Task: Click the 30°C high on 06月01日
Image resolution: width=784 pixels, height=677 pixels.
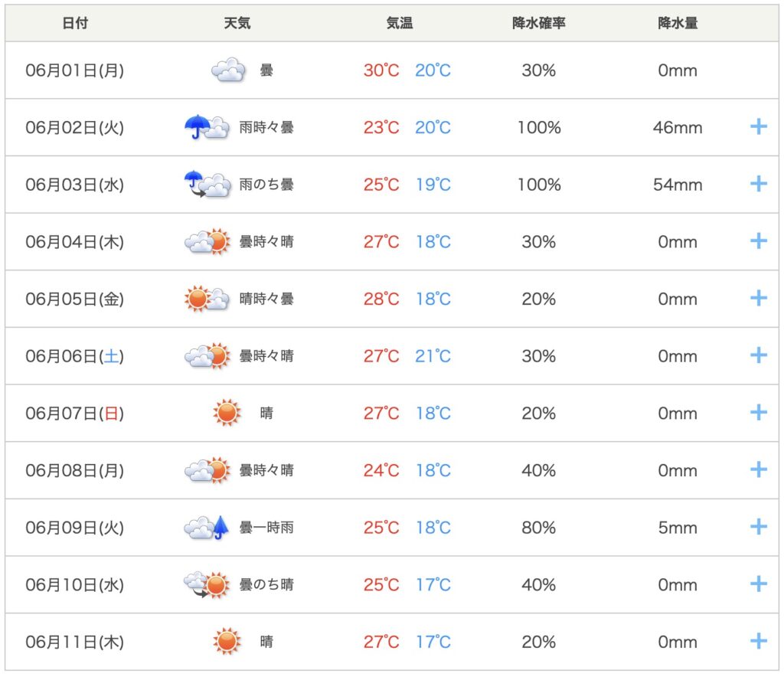Action: point(381,70)
